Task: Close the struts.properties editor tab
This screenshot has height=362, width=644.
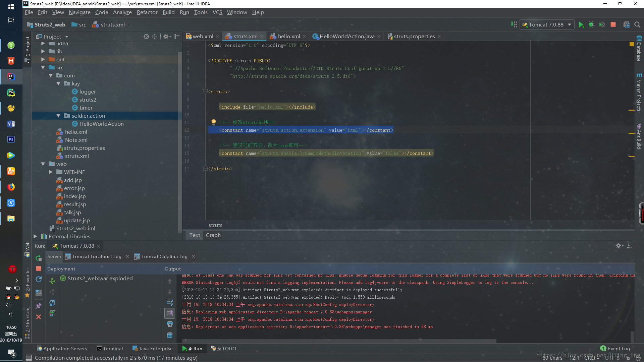Action: tap(439, 37)
